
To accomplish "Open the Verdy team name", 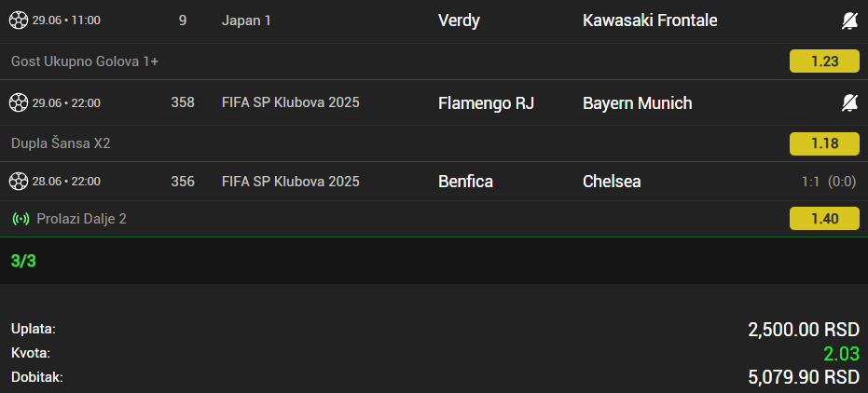I will (459, 20).
